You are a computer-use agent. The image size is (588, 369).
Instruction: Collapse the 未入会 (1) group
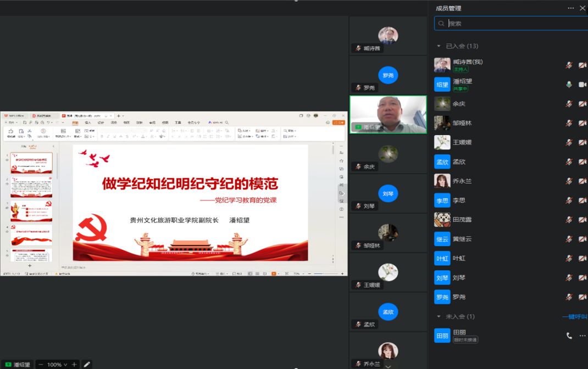(439, 317)
